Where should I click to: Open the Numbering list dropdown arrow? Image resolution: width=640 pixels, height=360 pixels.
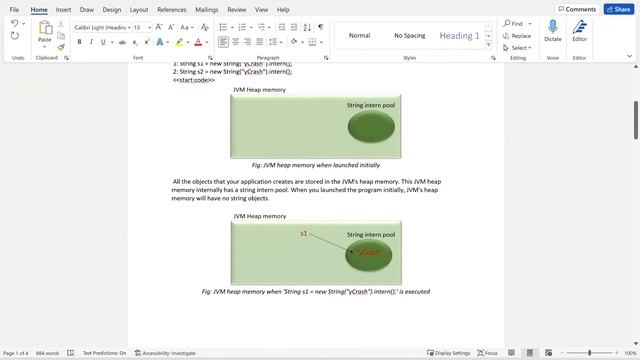coord(251,28)
